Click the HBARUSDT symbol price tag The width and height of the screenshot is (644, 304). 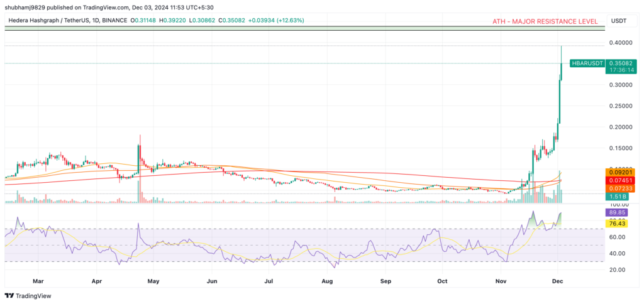click(587, 63)
